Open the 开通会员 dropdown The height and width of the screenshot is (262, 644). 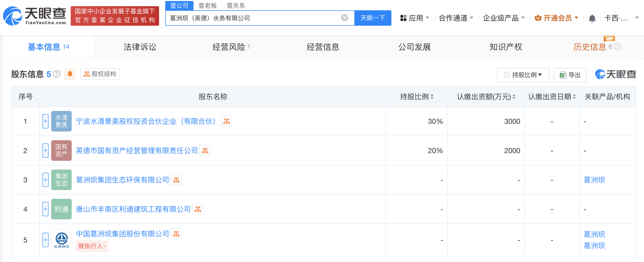tap(556, 18)
